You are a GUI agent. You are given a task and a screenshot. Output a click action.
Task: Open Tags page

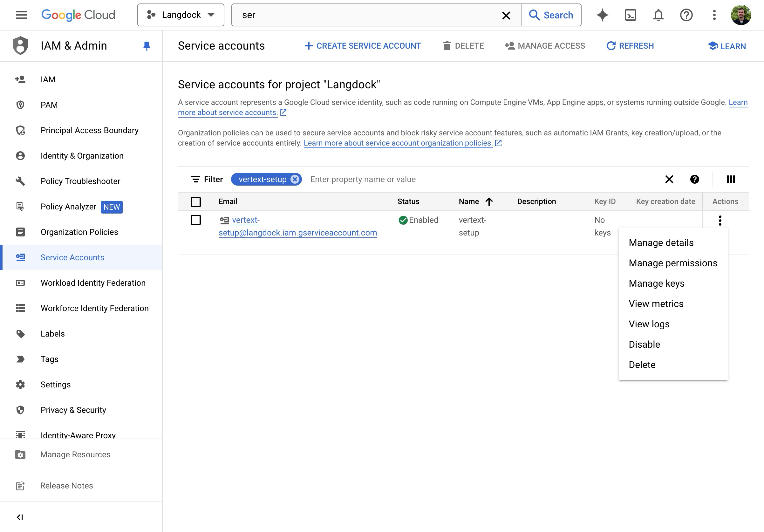(81, 359)
